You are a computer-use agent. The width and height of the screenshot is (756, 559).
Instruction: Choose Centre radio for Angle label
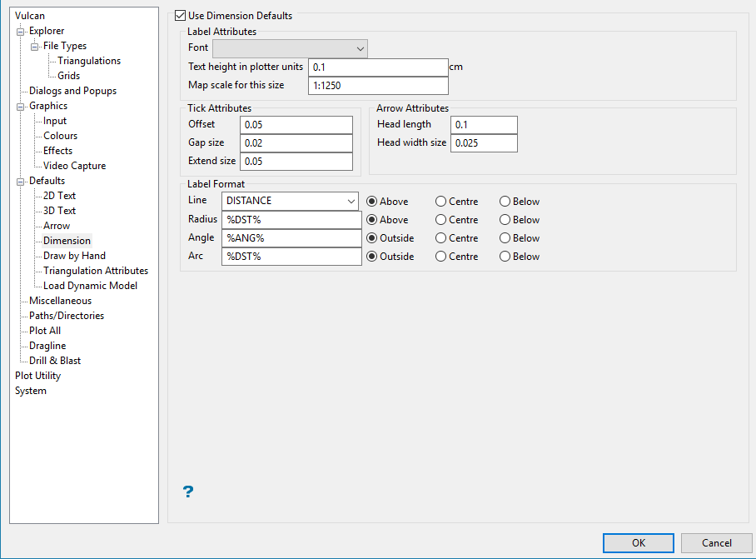coord(440,238)
